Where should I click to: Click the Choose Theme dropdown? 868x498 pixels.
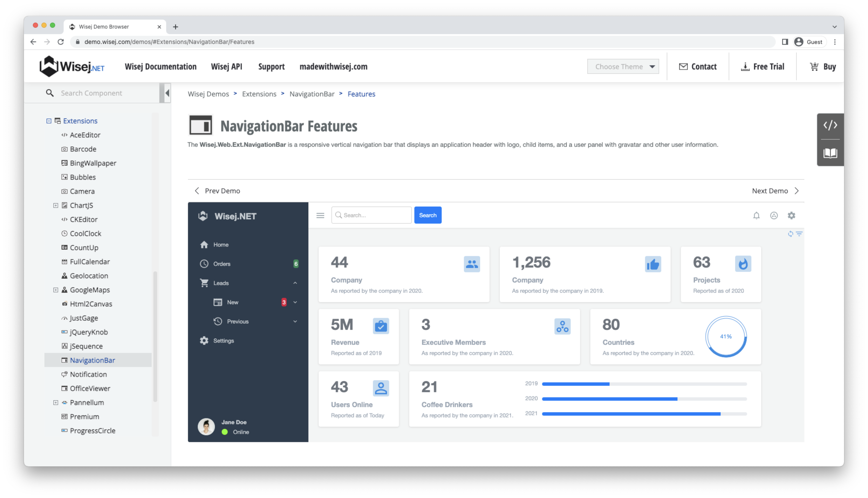click(622, 66)
